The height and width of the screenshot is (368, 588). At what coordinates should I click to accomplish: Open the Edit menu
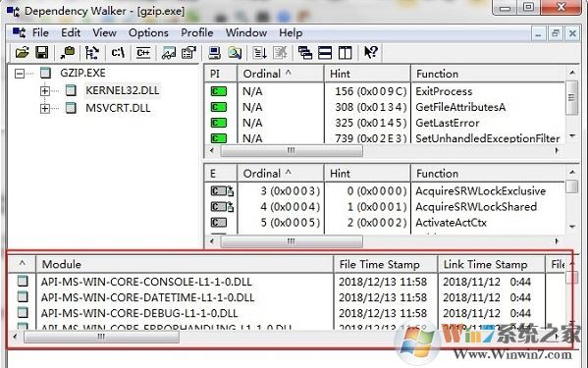click(x=71, y=33)
